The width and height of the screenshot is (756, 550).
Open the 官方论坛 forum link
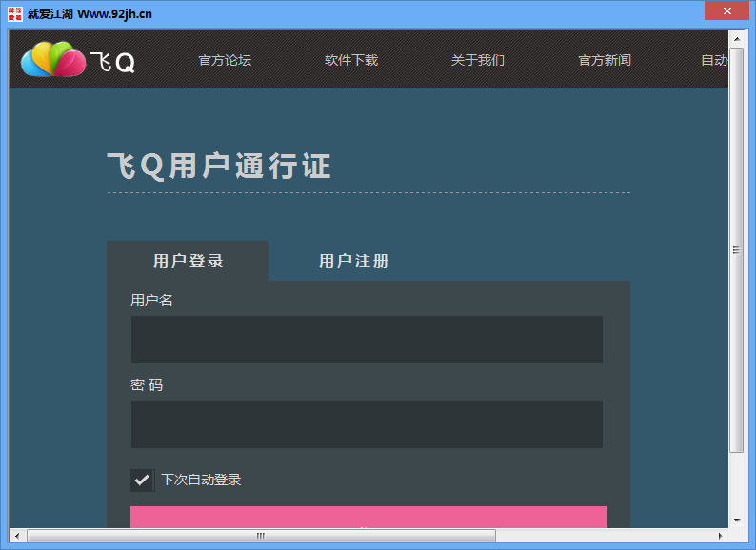pyautogui.click(x=225, y=60)
